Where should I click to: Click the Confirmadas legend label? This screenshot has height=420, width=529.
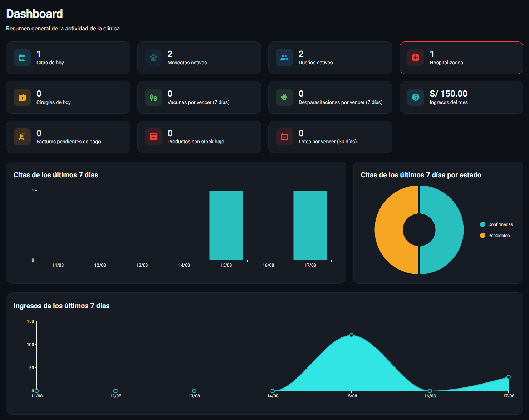pyautogui.click(x=500, y=224)
